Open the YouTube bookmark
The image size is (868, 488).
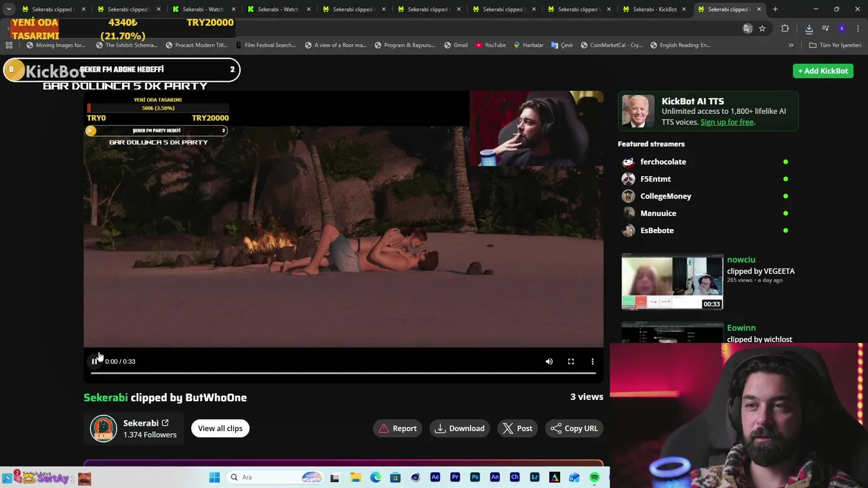pyautogui.click(x=490, y=45)
